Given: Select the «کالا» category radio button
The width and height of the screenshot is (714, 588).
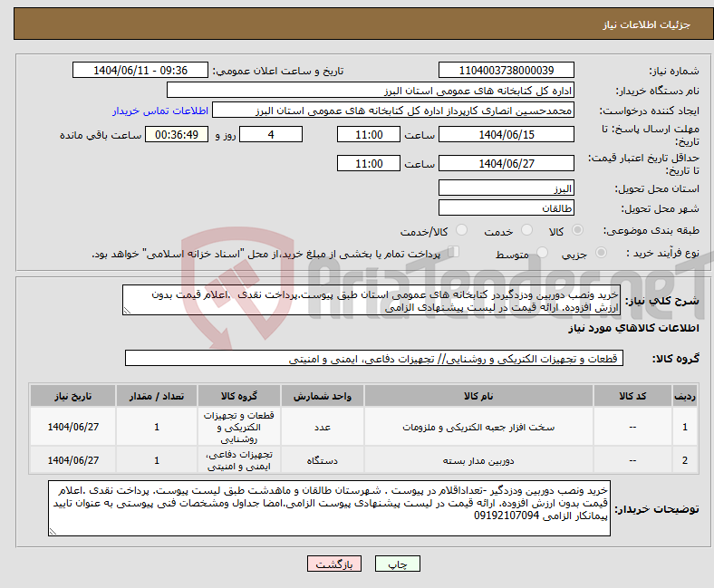Looking at the screenshot, I should (579, 231).
